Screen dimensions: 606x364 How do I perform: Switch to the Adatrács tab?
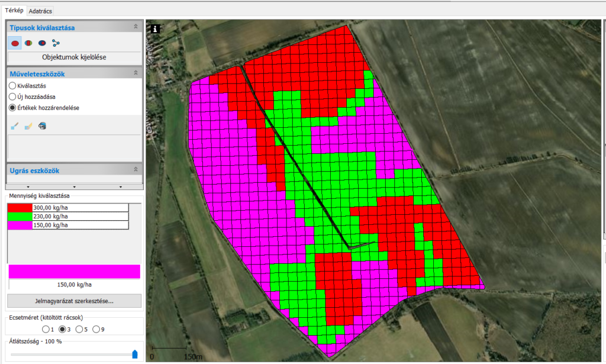(x=41, y=11)
